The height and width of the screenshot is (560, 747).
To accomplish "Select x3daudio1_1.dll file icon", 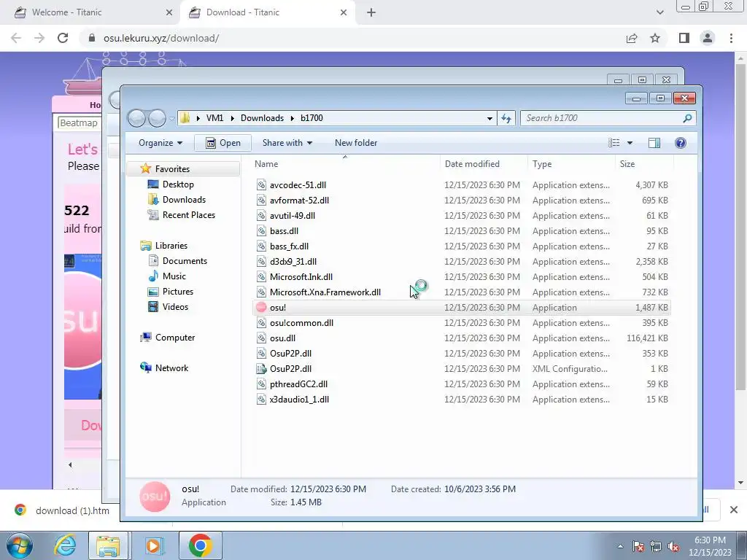I will click(261, 399).
